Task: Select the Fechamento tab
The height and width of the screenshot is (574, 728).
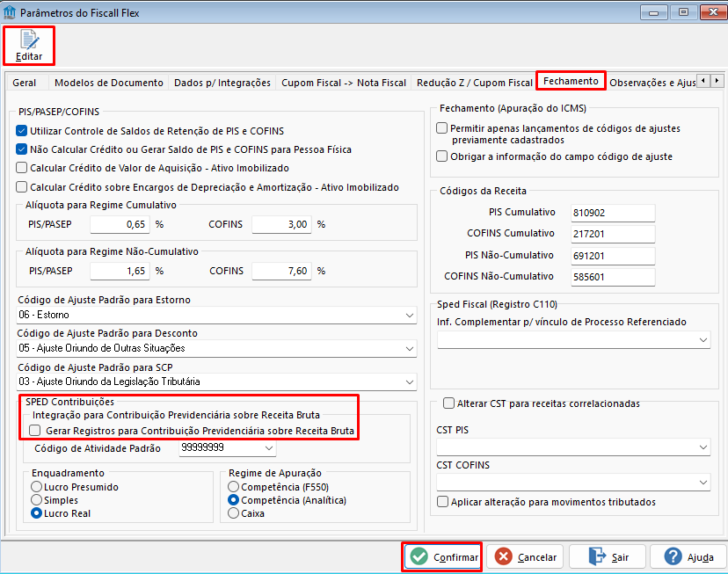Action: tap(571, 81)
